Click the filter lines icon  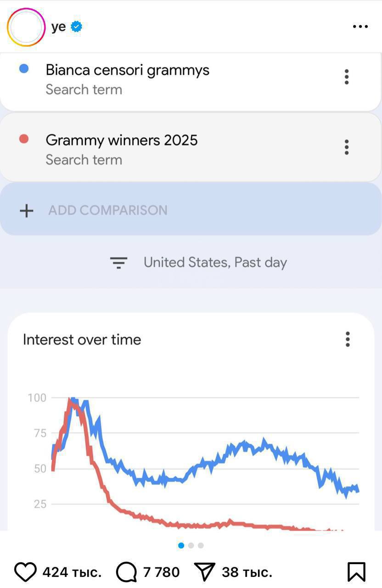click(118, 262)
